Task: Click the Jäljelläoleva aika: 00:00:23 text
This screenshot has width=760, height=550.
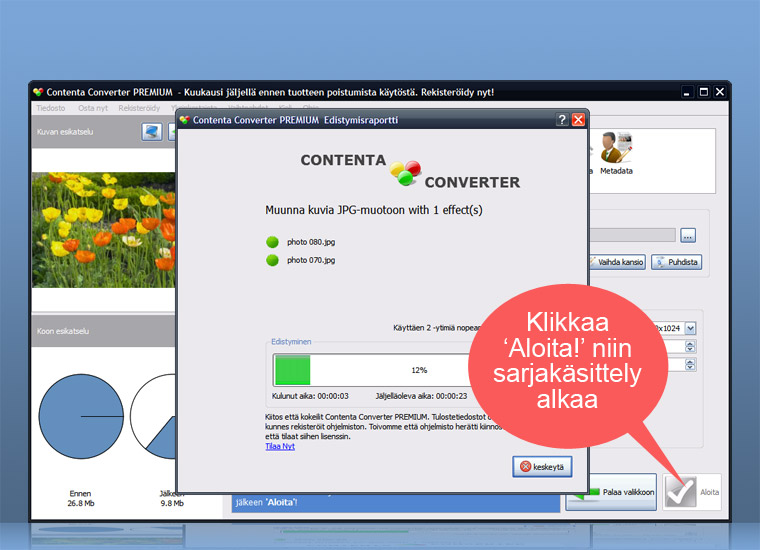Action: point(421,396)
